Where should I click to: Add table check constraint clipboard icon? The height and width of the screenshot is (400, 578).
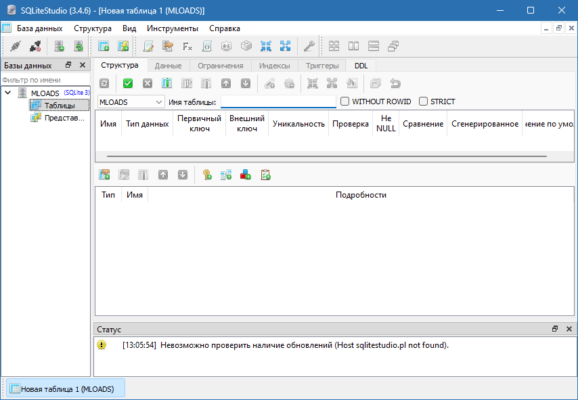pyautogui.click(x=265, y=175)
